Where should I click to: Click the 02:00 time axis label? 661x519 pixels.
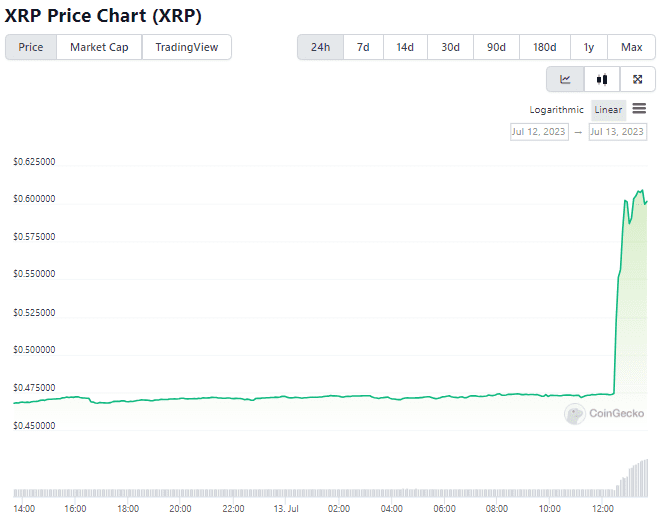click(x=339, y=509)
